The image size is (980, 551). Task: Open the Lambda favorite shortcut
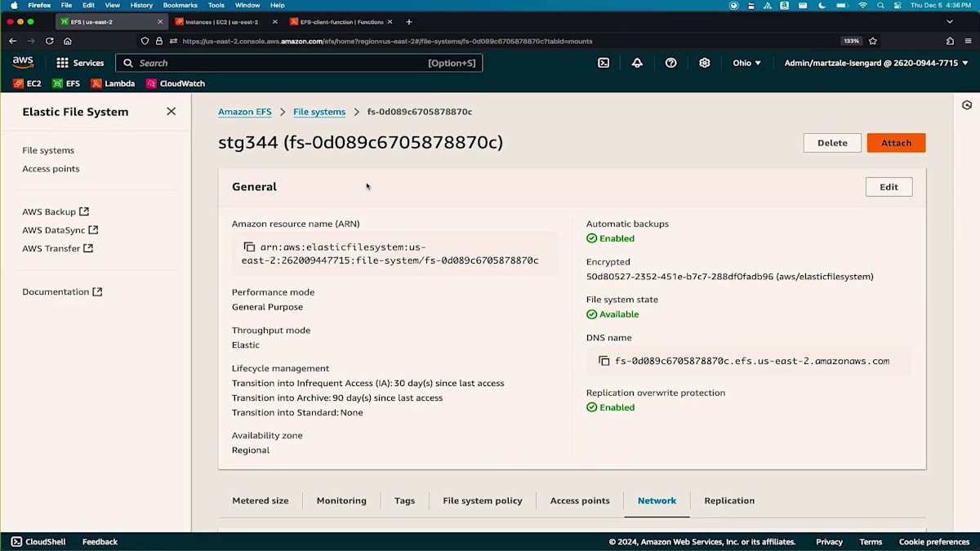pos(113,83)
